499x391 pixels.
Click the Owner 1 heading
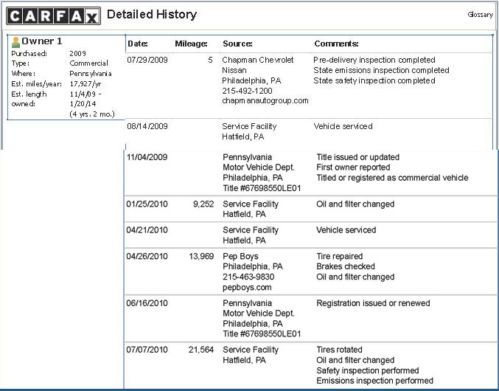42,41
